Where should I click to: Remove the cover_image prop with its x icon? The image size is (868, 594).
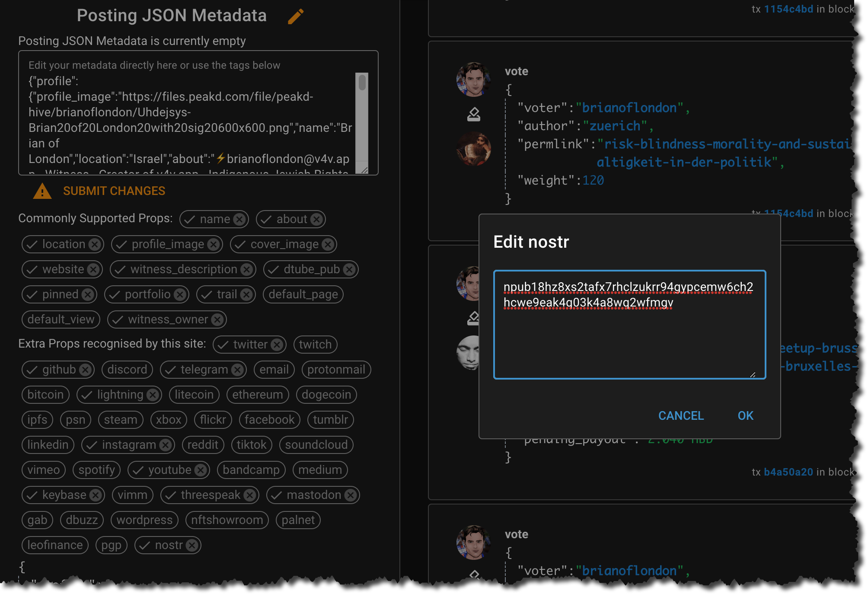[x=328, y=244]
